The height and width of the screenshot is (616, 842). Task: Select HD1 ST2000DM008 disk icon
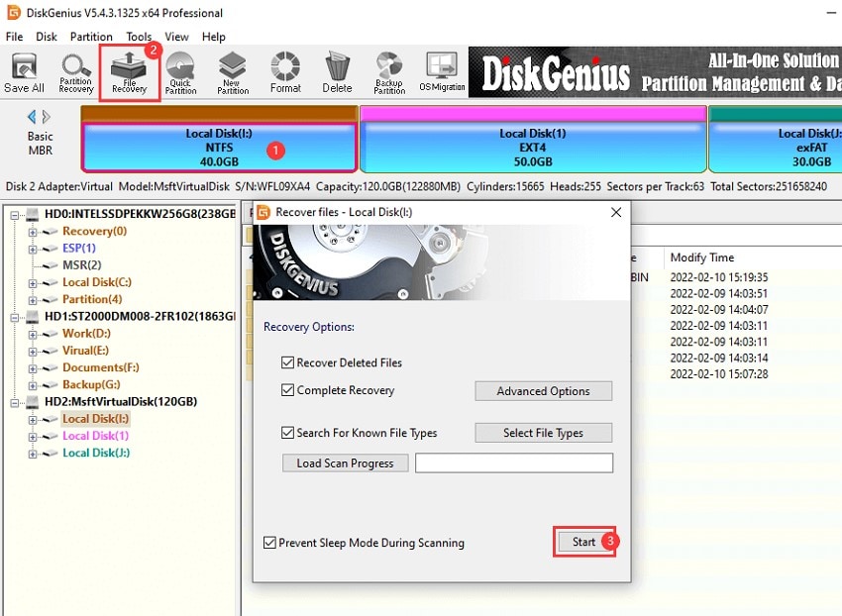(33, 316)
